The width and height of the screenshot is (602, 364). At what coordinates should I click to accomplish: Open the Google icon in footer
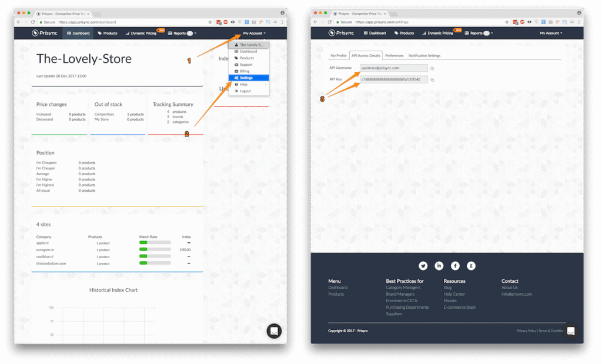(x=471, y=266)
